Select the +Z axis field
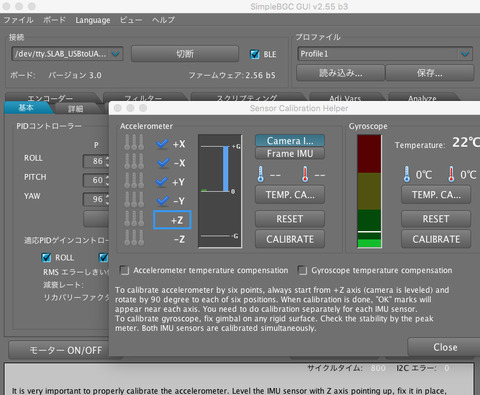This screenshot has width=480, height=395. point(172,220)
